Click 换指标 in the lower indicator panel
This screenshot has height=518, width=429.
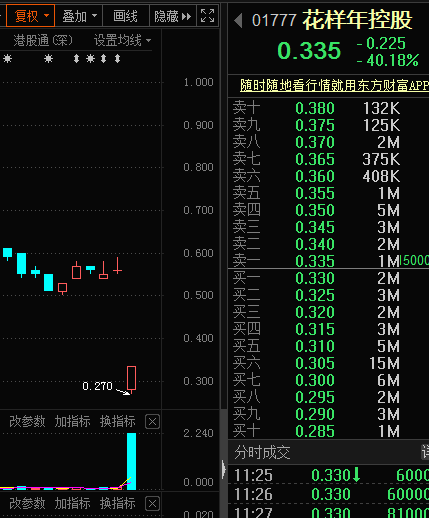point(118,503)
